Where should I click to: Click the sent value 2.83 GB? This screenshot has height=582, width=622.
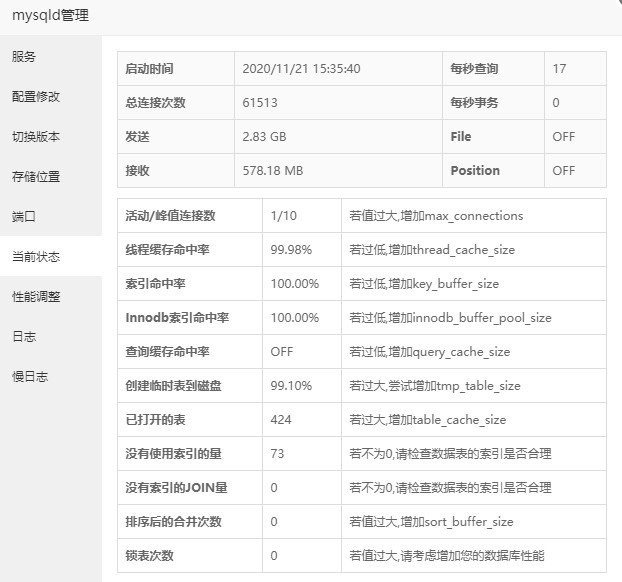(264, 137)
